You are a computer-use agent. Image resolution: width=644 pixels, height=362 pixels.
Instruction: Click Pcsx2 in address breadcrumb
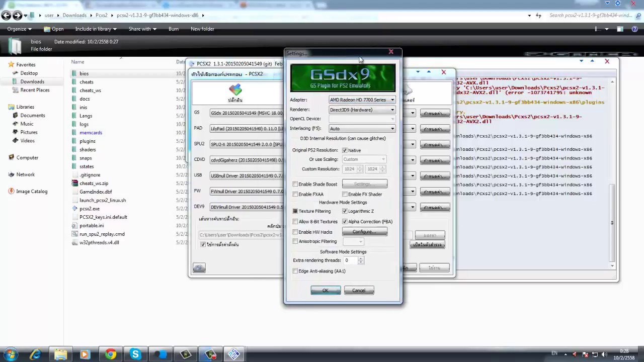click(x=101, y=16)
